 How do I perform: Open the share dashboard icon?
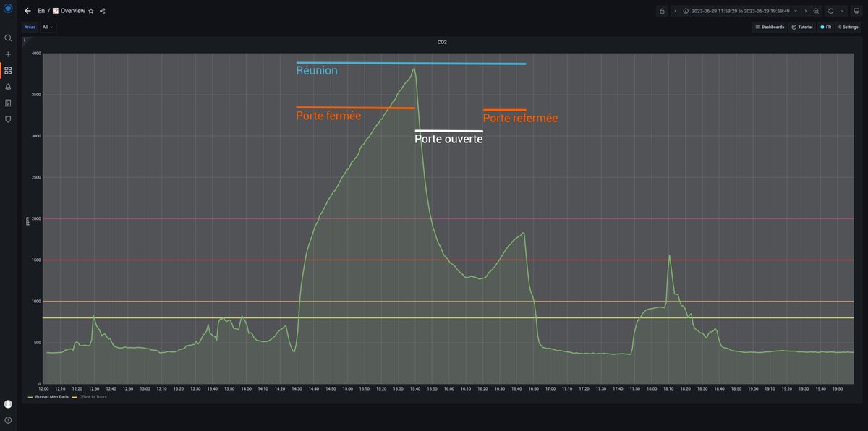tap(103, 11)
